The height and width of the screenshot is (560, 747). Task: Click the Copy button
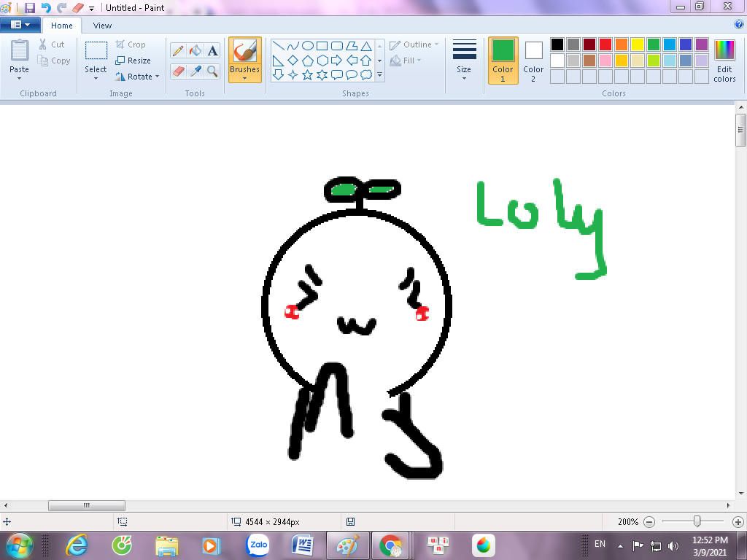point(54,61)
